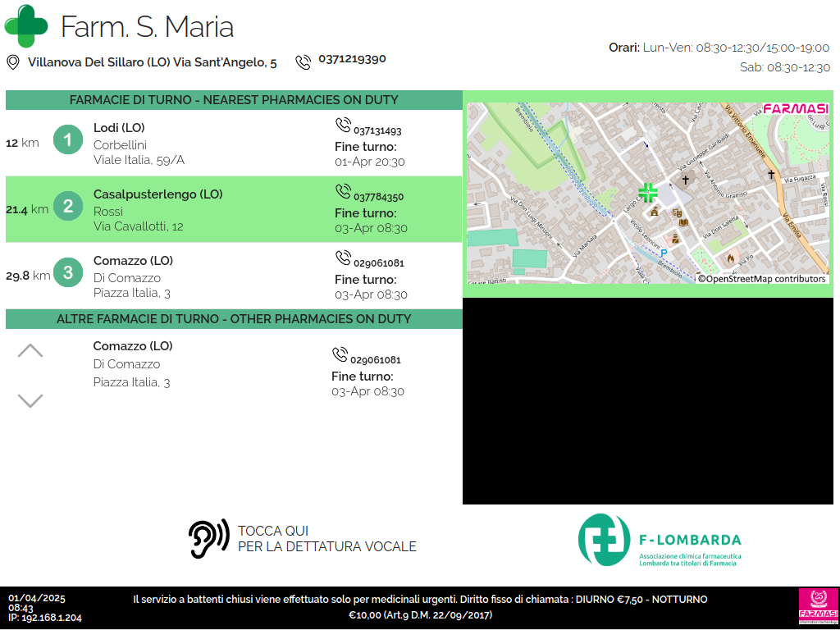This screenshot has height=630, width=840.
Task: Click the green cross pharmacy logo
Action: [26, 26]
